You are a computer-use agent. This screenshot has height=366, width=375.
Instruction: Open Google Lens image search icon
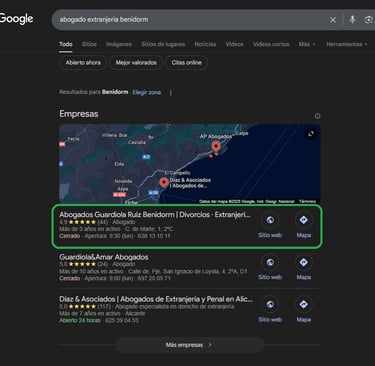pos(369,20)
